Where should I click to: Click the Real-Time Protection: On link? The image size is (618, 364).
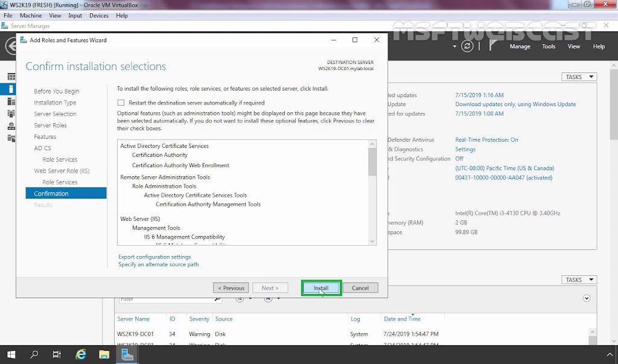pos(487,139)
